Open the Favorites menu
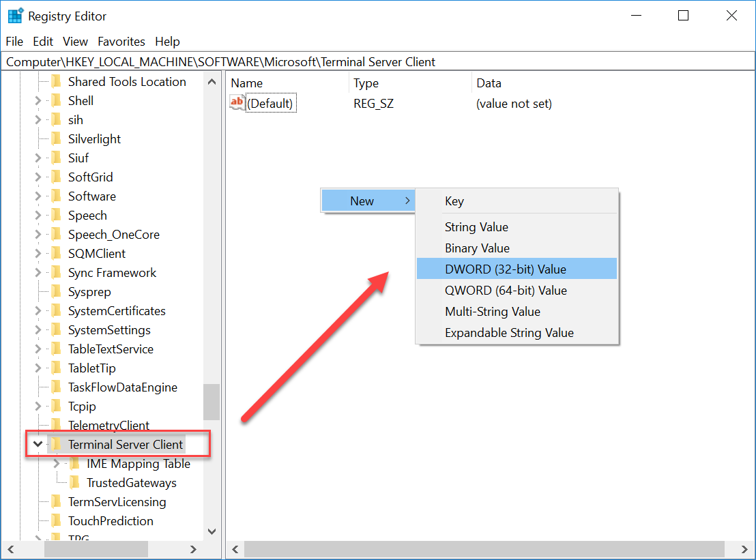 tap(121, 42)
